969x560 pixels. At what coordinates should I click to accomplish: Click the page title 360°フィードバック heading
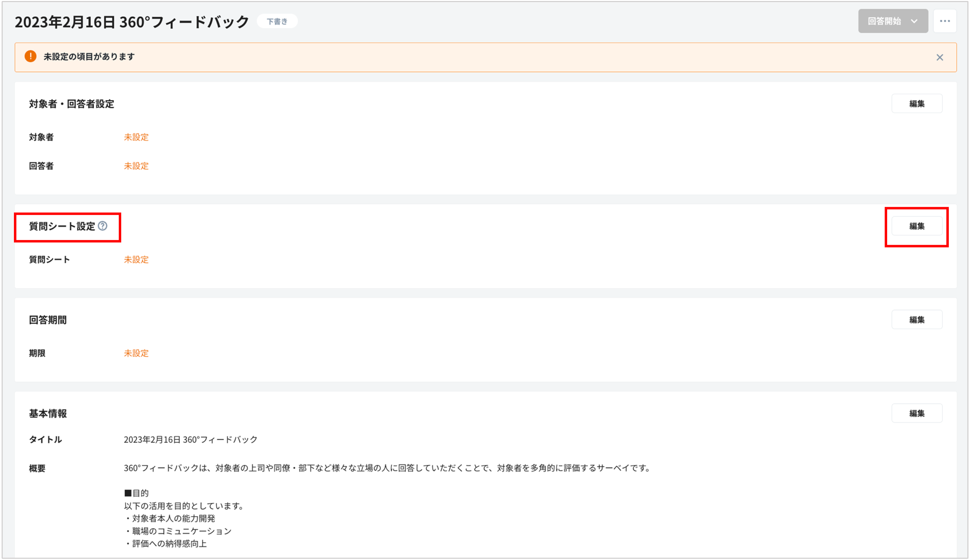click(x=132, y=22)
